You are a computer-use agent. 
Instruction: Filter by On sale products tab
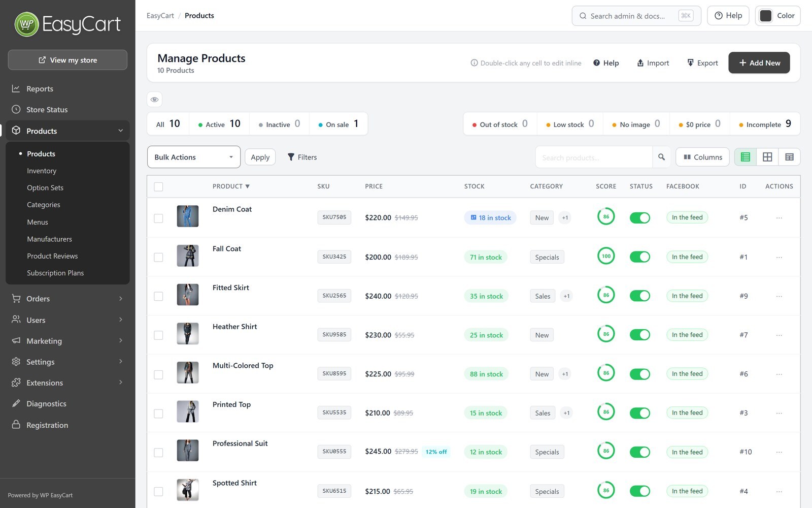(x=339, y=124)
